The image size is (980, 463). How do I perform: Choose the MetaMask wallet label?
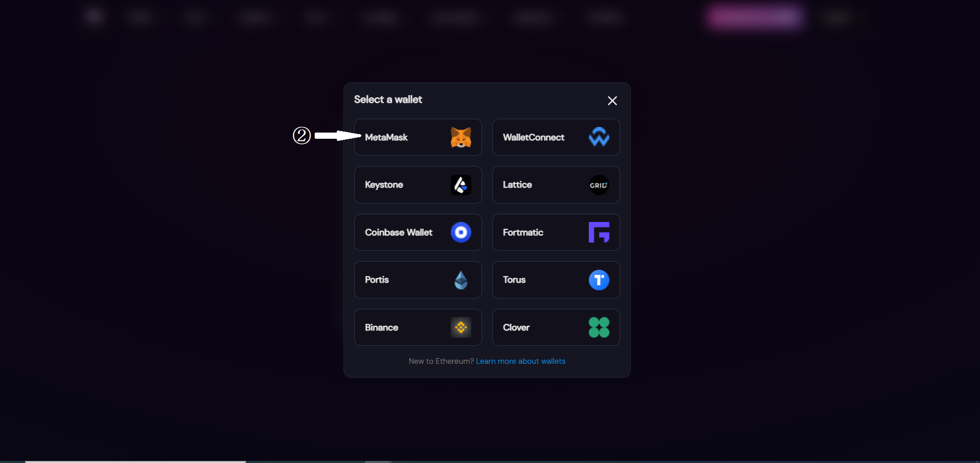point(386,137)
